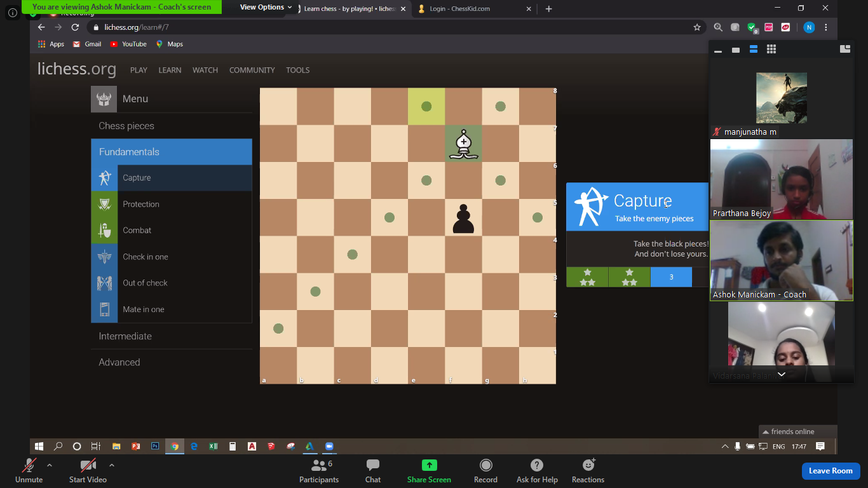Viewport: 868px width, 488px height.
Task: Open Zoom Chat panel
Action: (372, 470)
